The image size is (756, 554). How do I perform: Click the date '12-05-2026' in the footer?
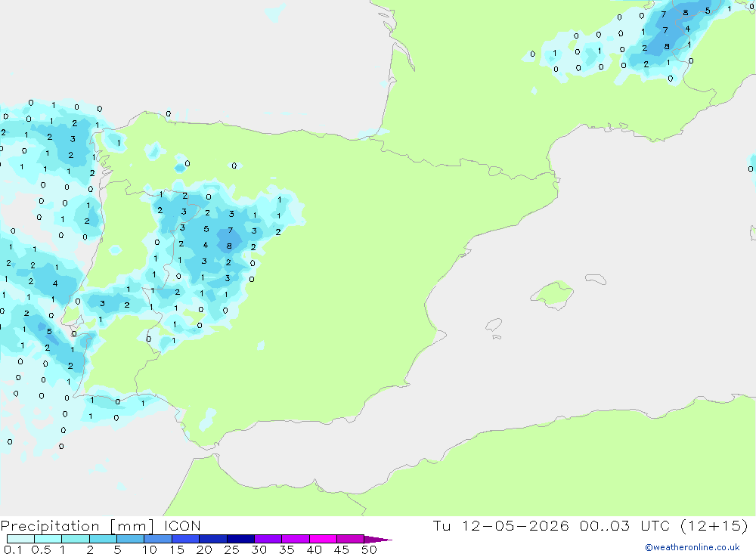coord(515,526)
